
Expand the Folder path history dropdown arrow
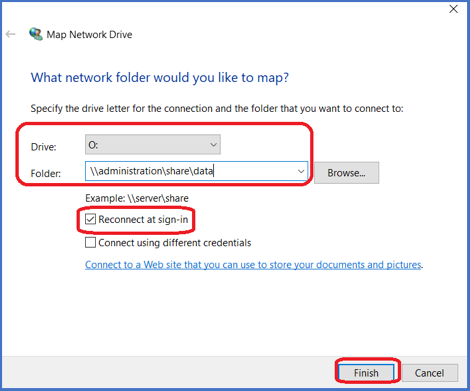click(x=301, y=171)
